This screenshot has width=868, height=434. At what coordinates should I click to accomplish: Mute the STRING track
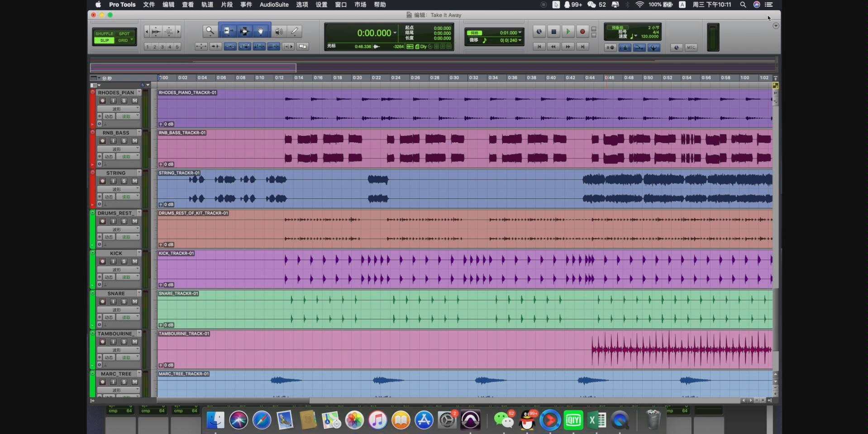[134, 181]
